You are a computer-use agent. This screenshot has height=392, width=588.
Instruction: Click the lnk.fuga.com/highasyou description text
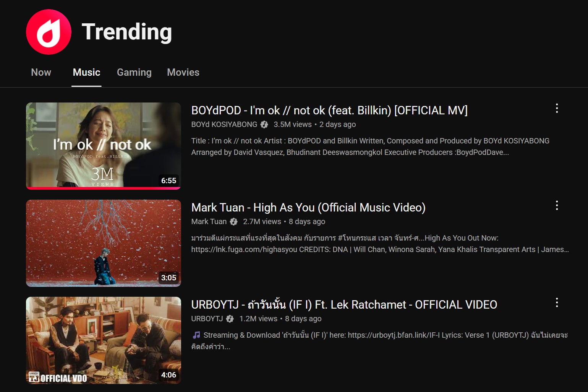pyautogui.click(x=380, y=244)
